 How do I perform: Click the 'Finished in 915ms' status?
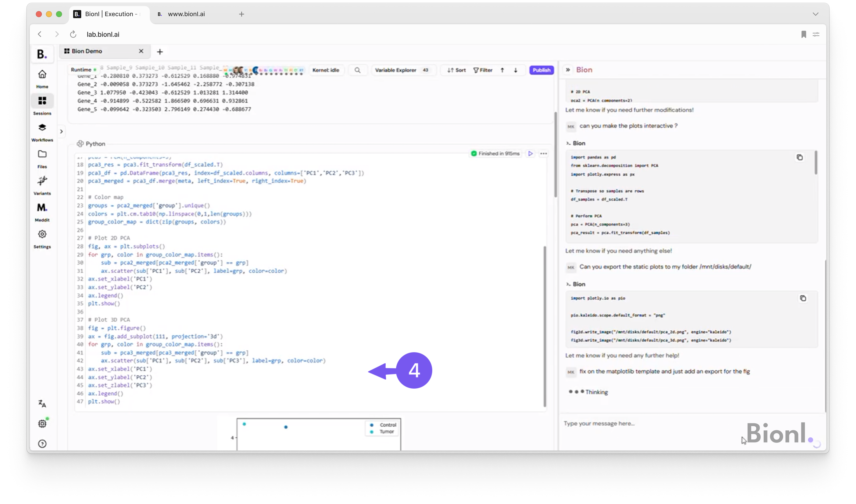(495, 153)
